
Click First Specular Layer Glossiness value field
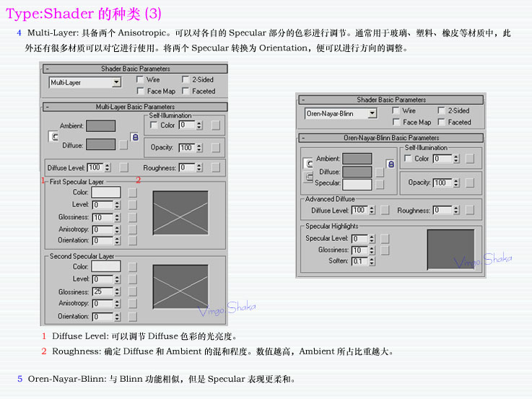pyautogui.click(x=103, y=218)
